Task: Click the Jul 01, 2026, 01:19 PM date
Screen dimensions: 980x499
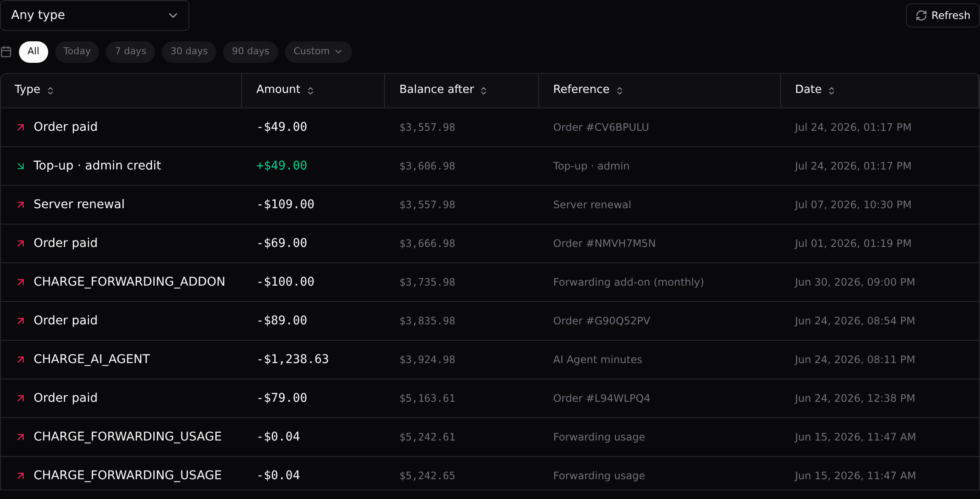Action: (x=853, y=243)
